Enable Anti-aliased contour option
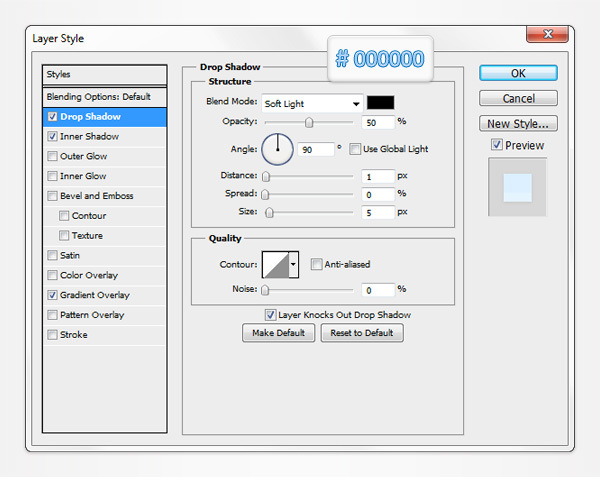This screenshot has height=477, width=600. click(x=317, y=265)
